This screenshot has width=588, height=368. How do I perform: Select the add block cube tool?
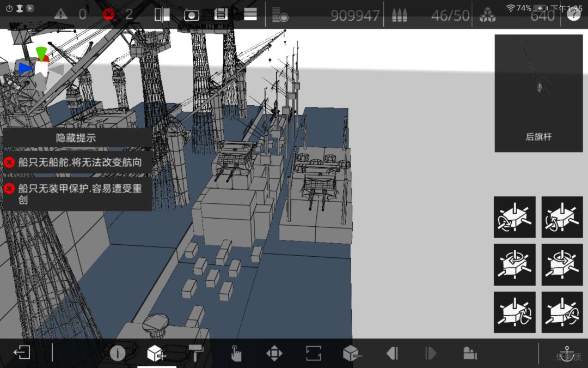coord(156,353)
